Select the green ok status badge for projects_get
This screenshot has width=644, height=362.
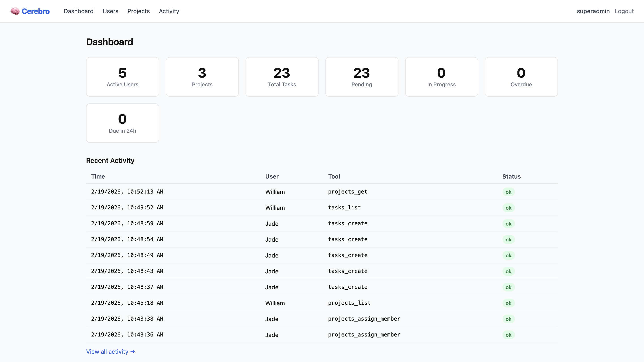(x=508, y=192)
